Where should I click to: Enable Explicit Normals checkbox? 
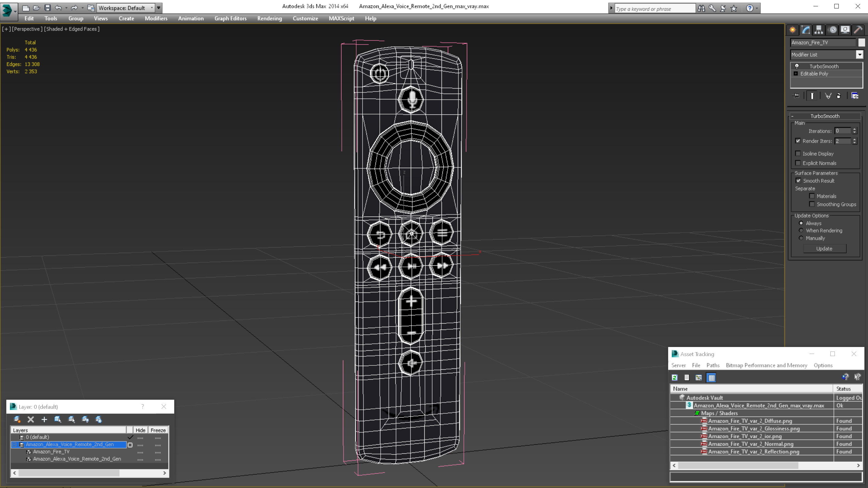point(798,163)
